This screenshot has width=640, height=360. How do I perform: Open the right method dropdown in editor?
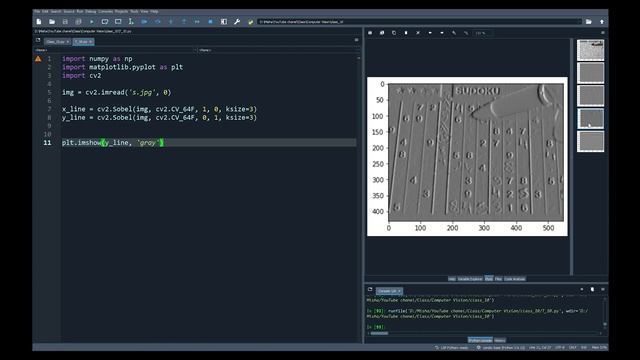279,50
